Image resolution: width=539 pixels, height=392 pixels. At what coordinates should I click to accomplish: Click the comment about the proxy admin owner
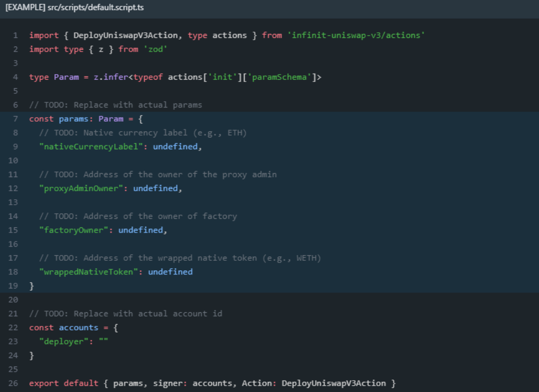tap(158, 174)
